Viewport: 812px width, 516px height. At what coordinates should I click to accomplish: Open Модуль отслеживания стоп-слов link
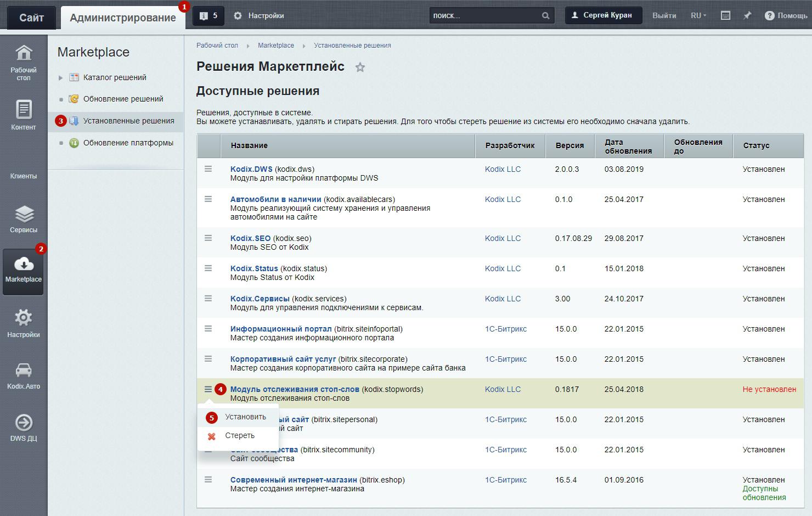[x=295, y=389]
